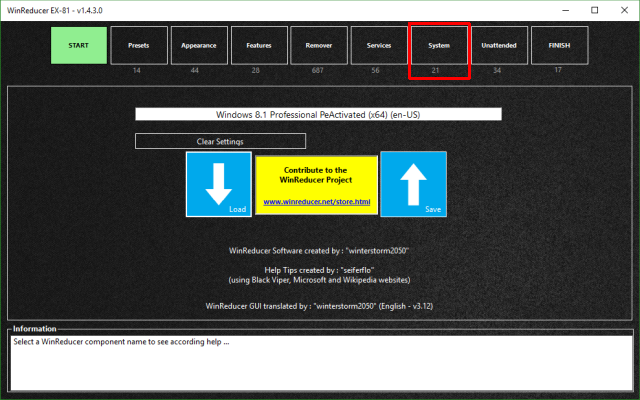Click the 'Help Tips created by' credit line
Screen dimensions: 640x400
tap(319, 270)
